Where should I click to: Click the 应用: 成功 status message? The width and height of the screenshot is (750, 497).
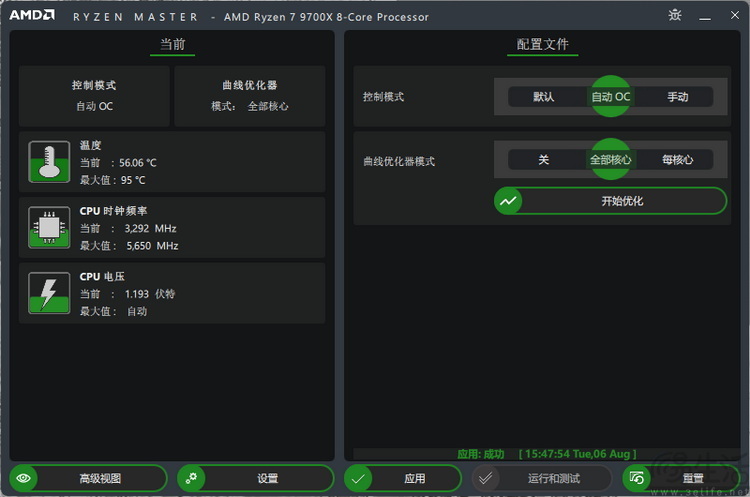coord(481,454)
